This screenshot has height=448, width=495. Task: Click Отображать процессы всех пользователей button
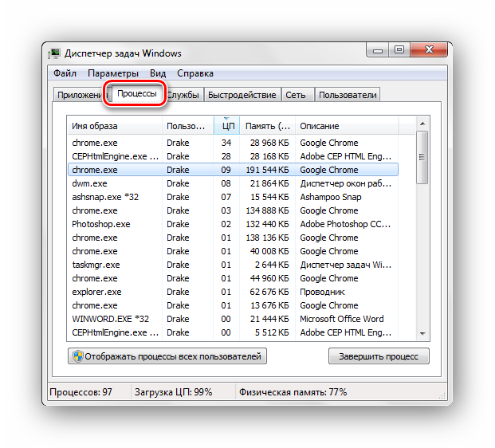pos(167,356)
